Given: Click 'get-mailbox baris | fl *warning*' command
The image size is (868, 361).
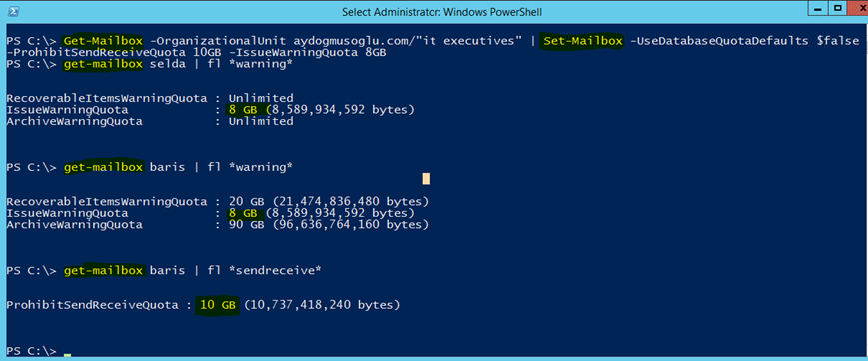Looking at the screenshot, I should (178, 167).
